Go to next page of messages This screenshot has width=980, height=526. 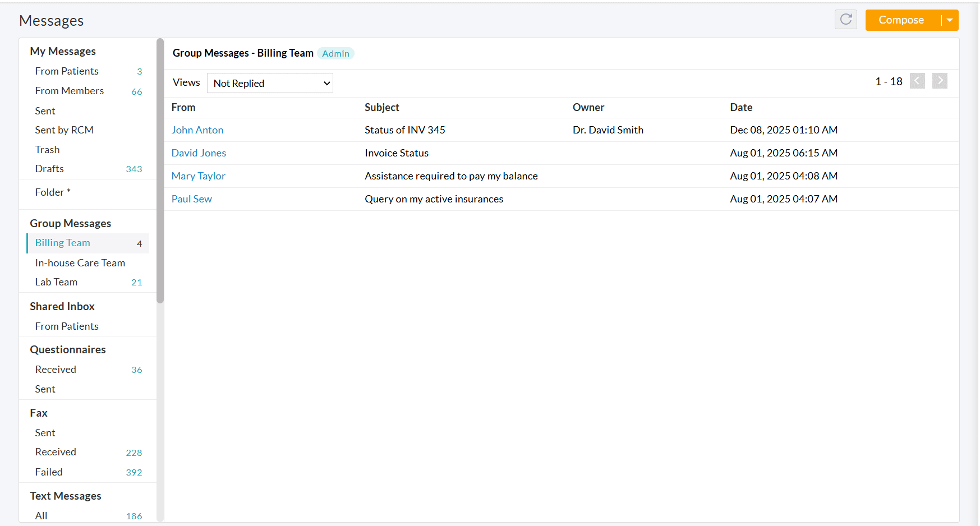[940, 81]
